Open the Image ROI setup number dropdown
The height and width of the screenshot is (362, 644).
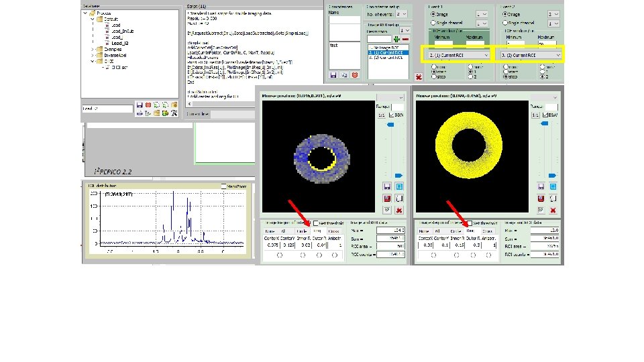click(405, 31)
